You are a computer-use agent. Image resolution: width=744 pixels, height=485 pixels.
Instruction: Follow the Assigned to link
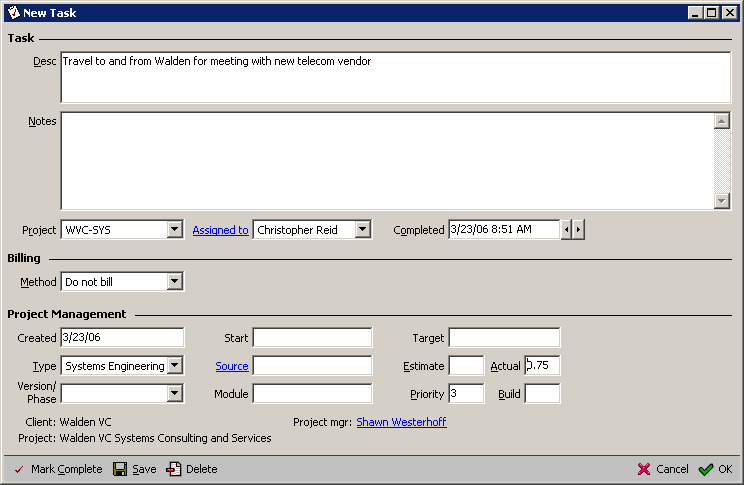click(220, 230)
